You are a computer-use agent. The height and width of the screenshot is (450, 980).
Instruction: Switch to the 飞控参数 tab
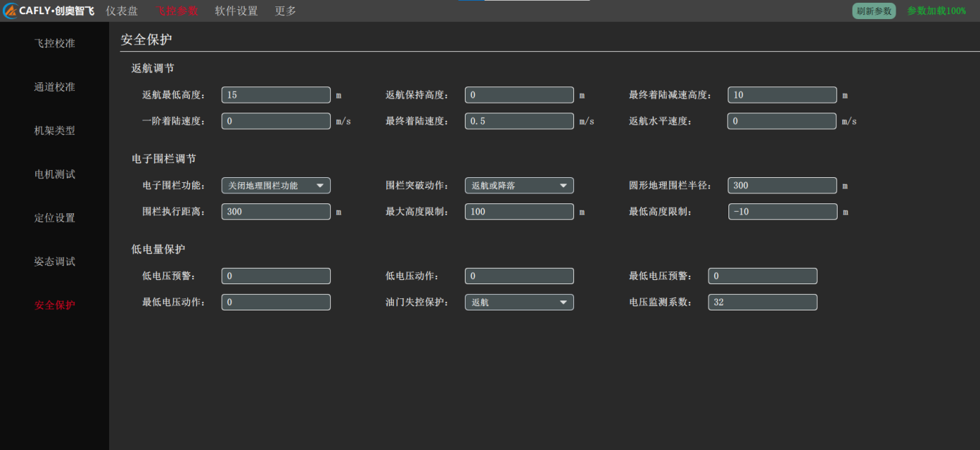click(177, 11)
